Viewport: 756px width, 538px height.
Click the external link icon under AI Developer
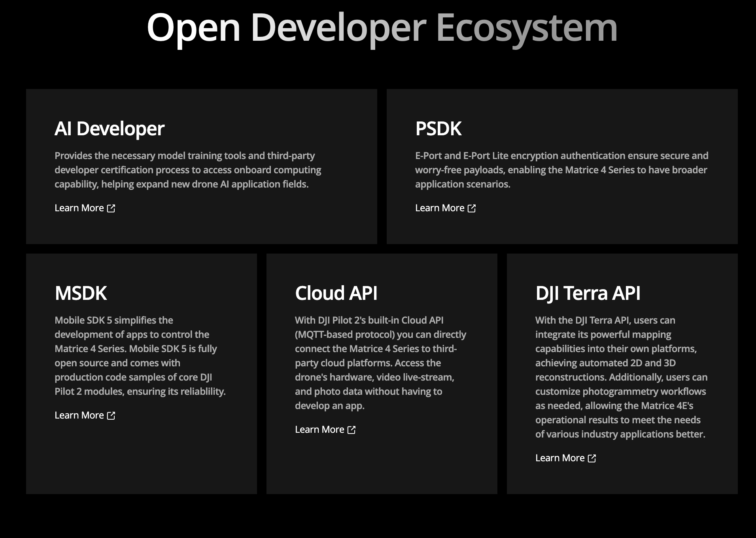111,208
